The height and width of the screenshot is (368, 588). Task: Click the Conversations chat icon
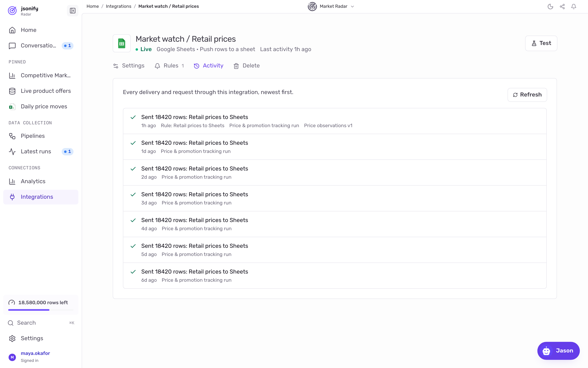(x=12, y=46)
